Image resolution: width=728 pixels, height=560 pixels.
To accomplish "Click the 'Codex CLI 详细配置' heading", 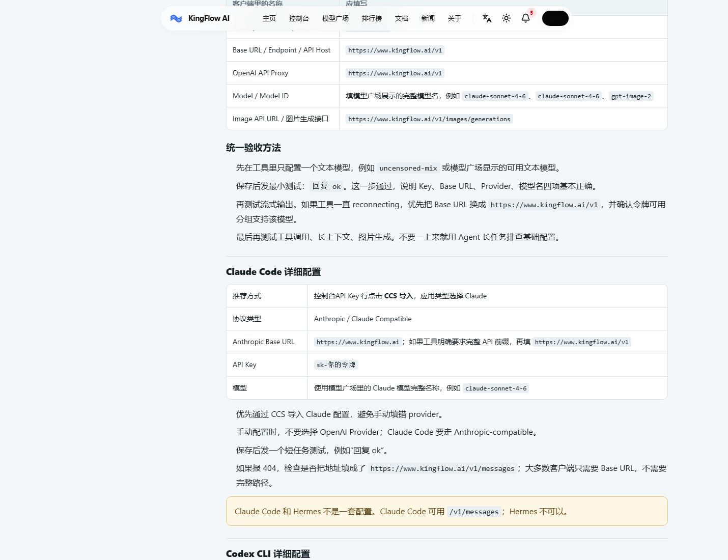I will coord(268,554).
